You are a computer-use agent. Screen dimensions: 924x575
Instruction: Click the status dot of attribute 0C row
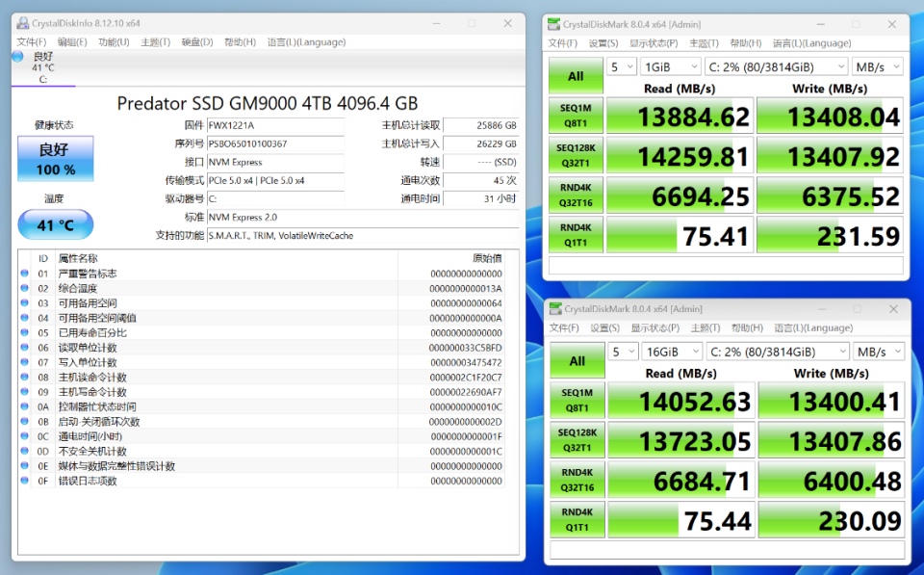(25, 436)
